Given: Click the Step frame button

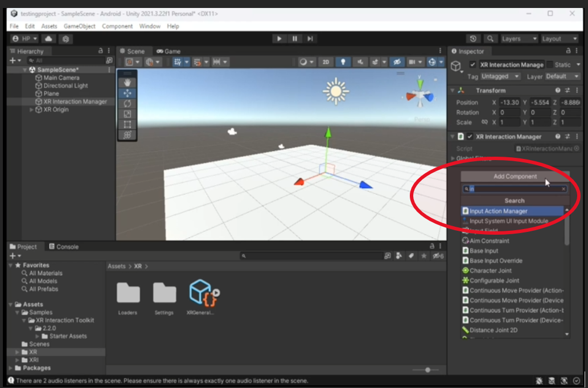Looking at the screenshot, I should (310, 39).
